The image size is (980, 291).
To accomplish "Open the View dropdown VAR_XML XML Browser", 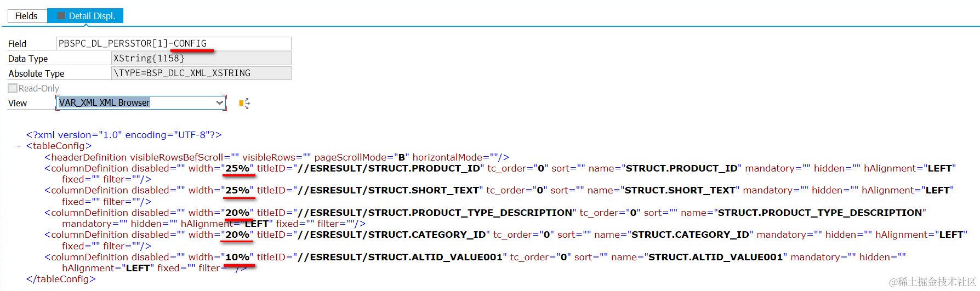I will pos(141,102).
